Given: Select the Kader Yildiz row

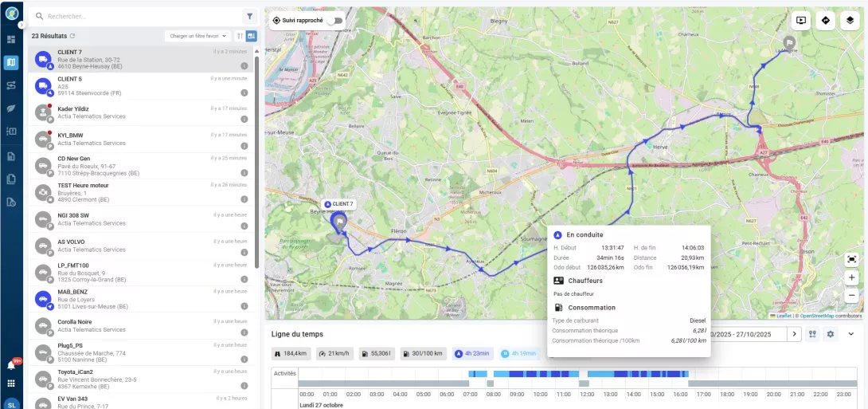Looking at the screenshot, I should 141,112.
